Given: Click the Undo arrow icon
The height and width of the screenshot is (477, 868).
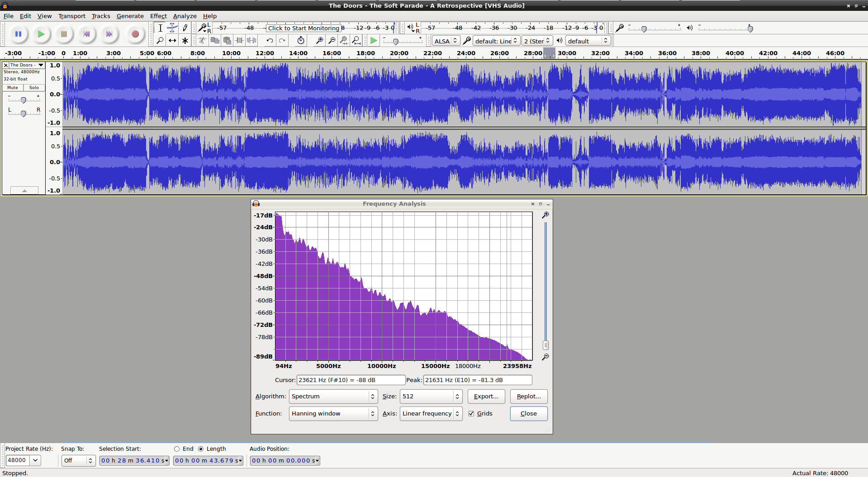Looking at the screenshot, I should 270,40.
